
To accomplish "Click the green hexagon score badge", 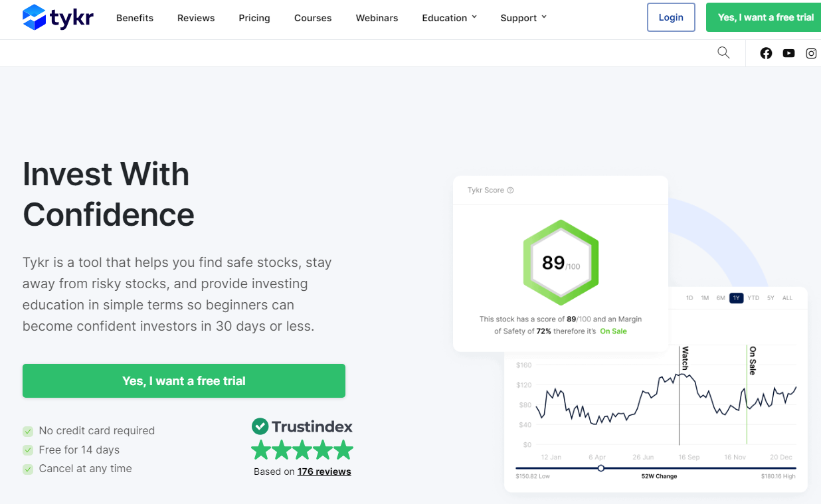I will 560,262.
